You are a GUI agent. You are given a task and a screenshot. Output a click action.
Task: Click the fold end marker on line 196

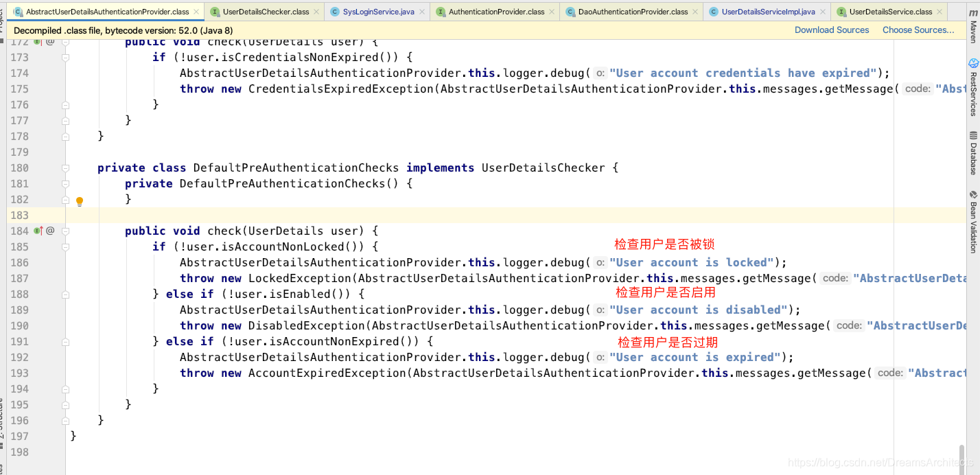coord(66,421)
